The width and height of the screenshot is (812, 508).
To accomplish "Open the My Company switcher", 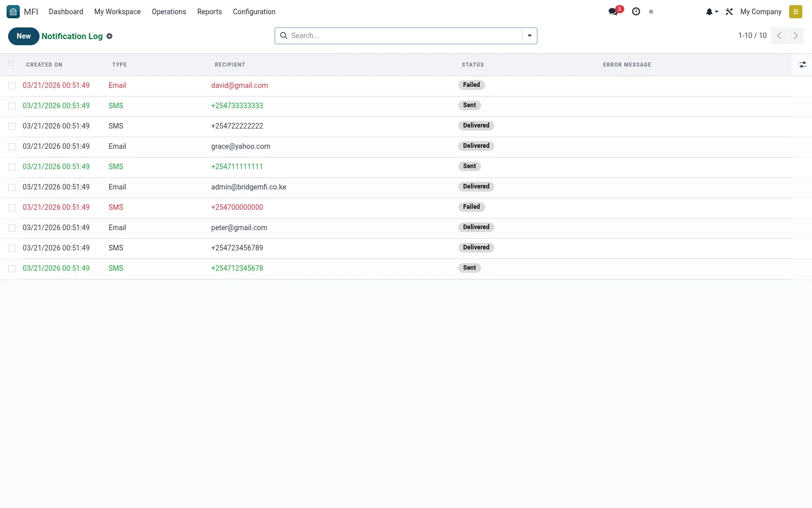I will click(761, 12).
